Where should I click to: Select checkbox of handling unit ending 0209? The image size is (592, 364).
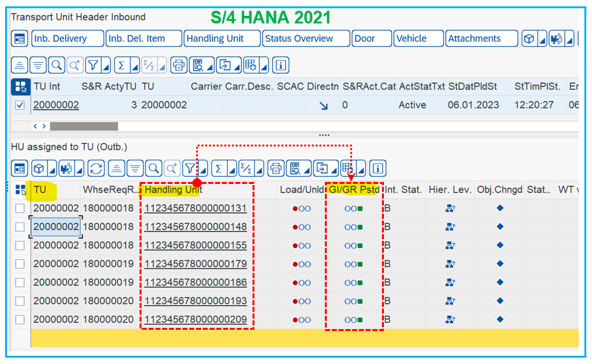tap(20, 320)
